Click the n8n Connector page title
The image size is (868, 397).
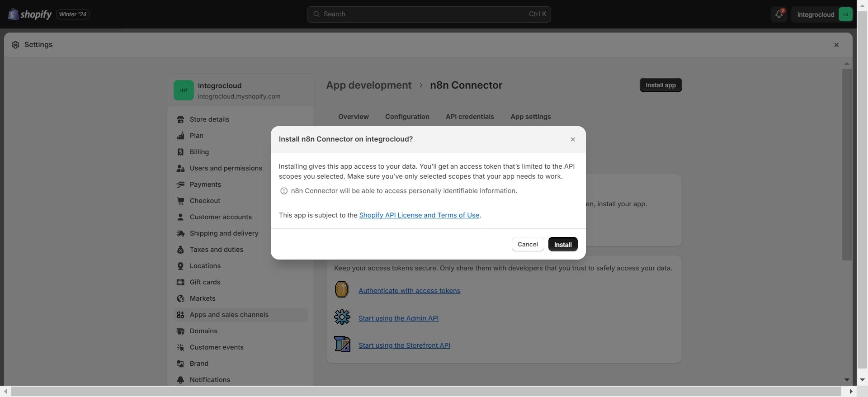[x=466, y=85]
